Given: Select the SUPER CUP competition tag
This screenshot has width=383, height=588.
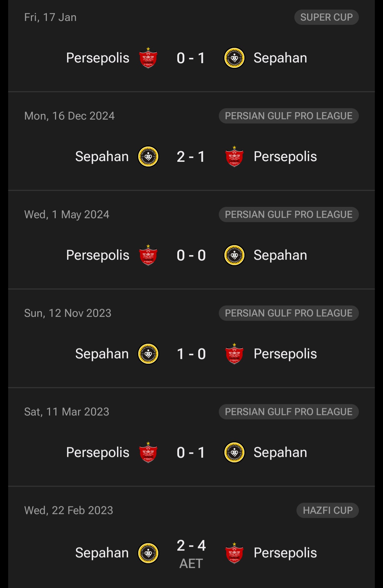Looking at the screenshot, I should [327, 17].
